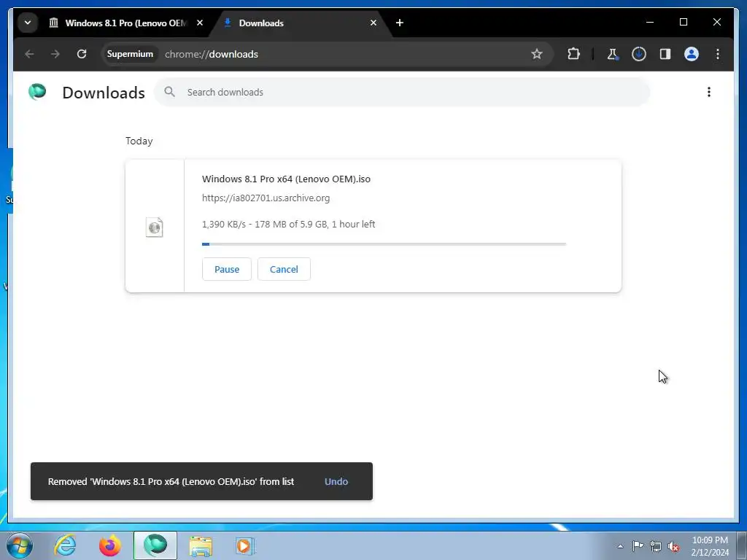Viewport: 747px width, 560px height.
Task: Open the Chrome Labs flask icon
Action: (x=613, y=54)
